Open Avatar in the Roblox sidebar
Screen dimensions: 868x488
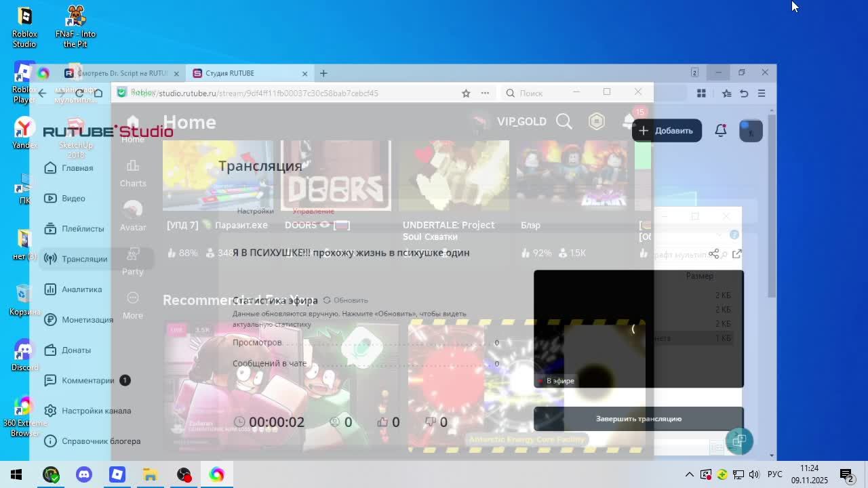click(x=133, y=217)
